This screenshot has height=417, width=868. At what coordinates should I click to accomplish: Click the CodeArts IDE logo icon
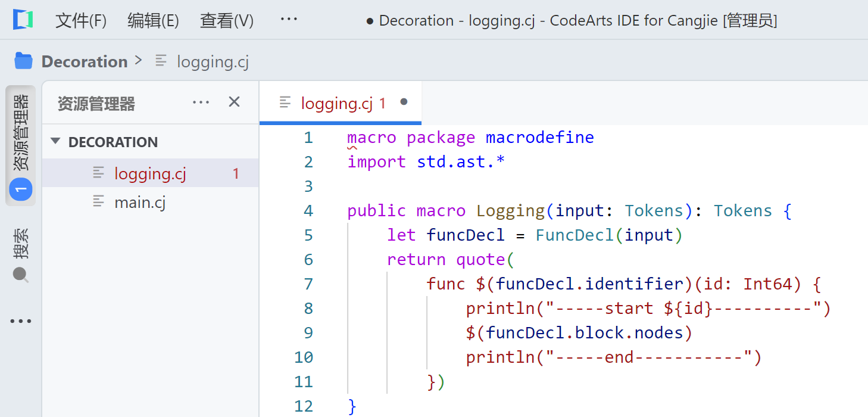[x=23, y=20]
